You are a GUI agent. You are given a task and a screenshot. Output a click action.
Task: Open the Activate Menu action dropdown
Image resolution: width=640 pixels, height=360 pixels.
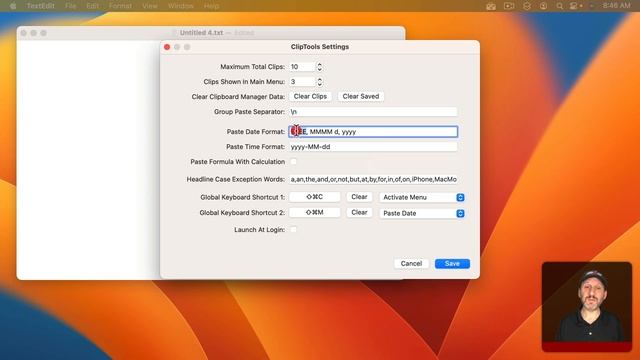pyautogui.click(x=422, y=197)
